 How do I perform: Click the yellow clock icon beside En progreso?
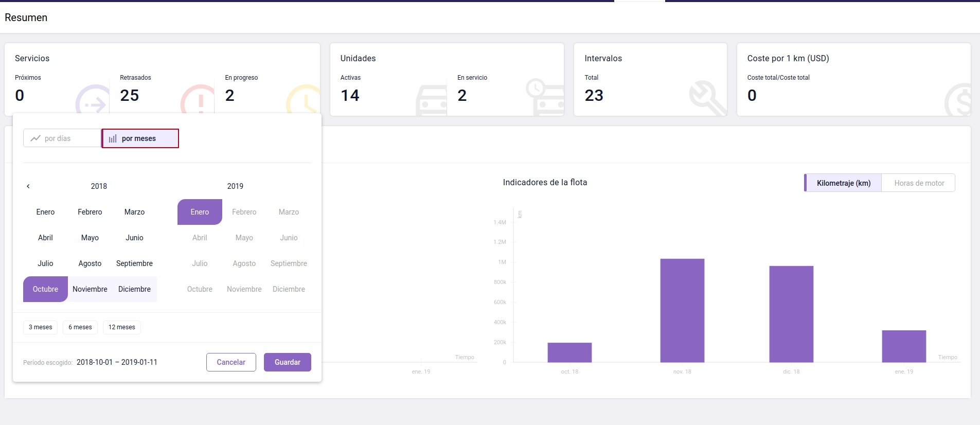tap(305, 100)
